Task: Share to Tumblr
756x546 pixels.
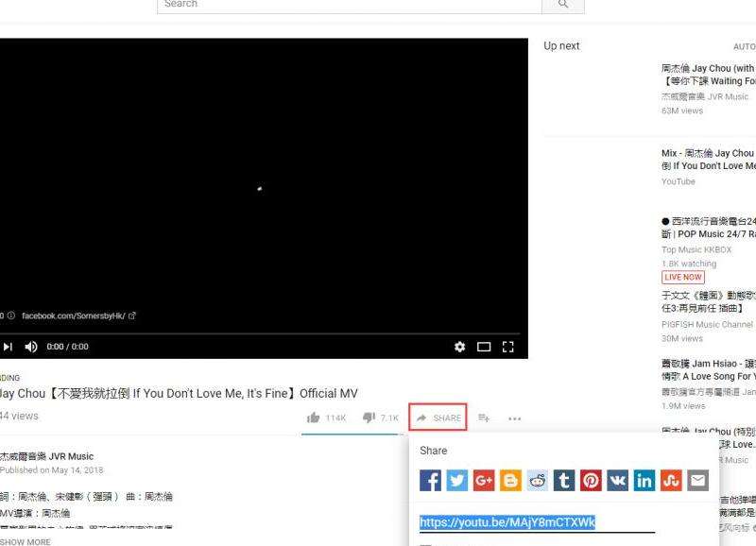Action: pos(564,480)
